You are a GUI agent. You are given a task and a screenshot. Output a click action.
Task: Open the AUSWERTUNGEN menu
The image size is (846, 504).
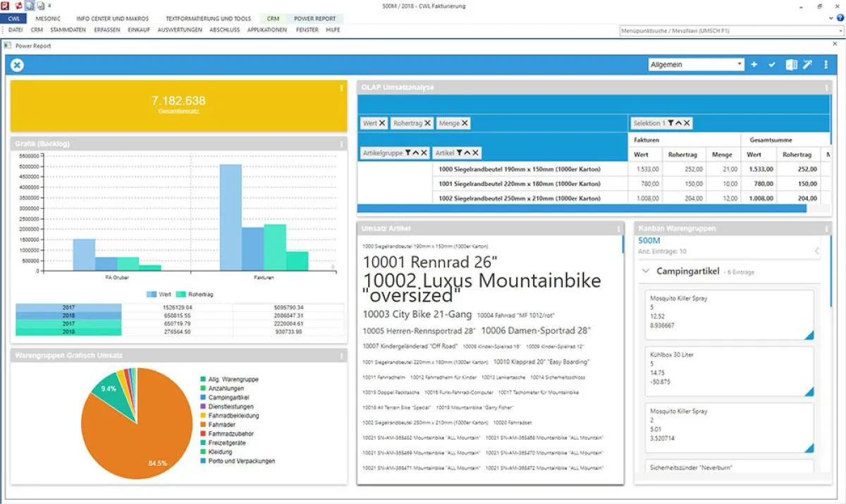pyautogui.click(x=180, y=30)
